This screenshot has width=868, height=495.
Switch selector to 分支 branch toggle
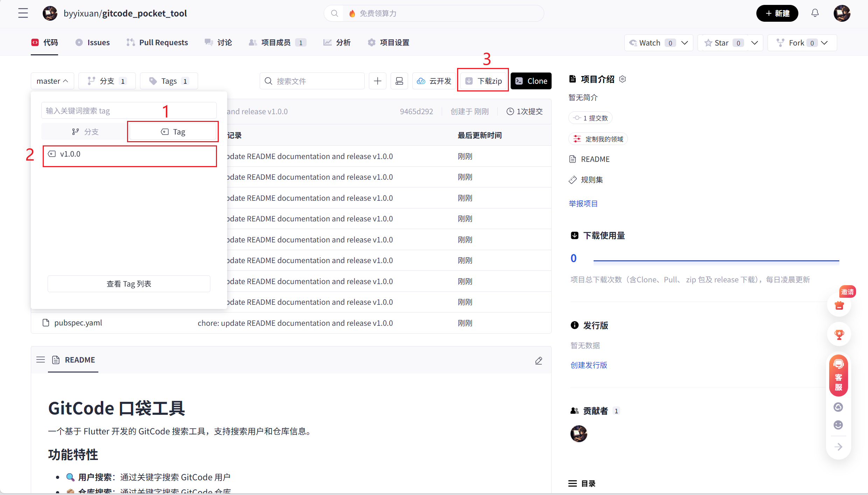[85, 132]
